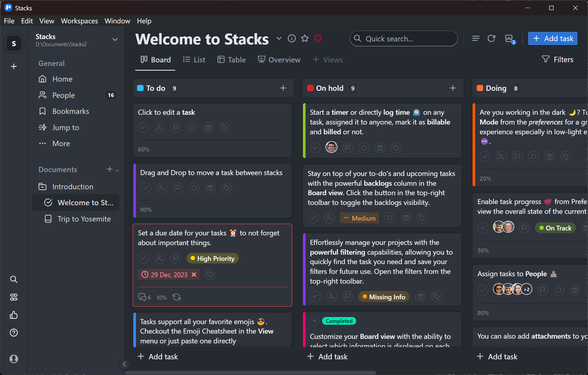Set priority flag on Drag and Drop card
The width and height of the screenshot is (588, 375).
click(178, 188)
